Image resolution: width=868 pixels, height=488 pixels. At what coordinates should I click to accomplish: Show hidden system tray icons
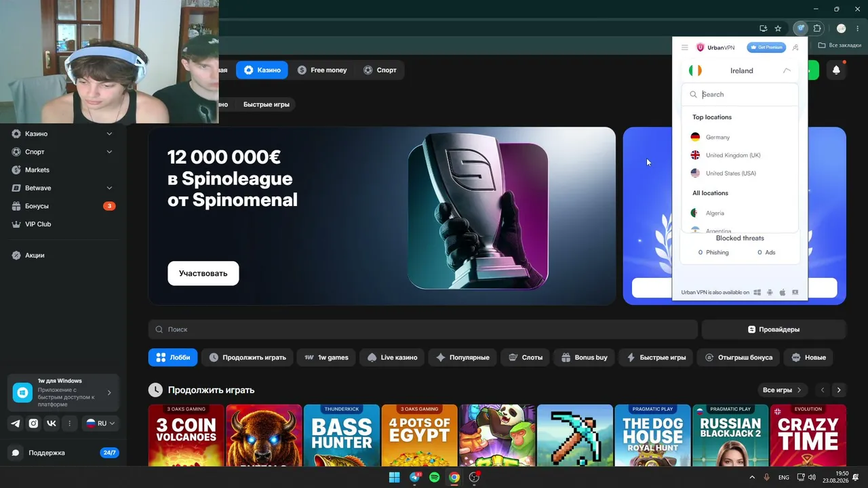tap(751, 477)
